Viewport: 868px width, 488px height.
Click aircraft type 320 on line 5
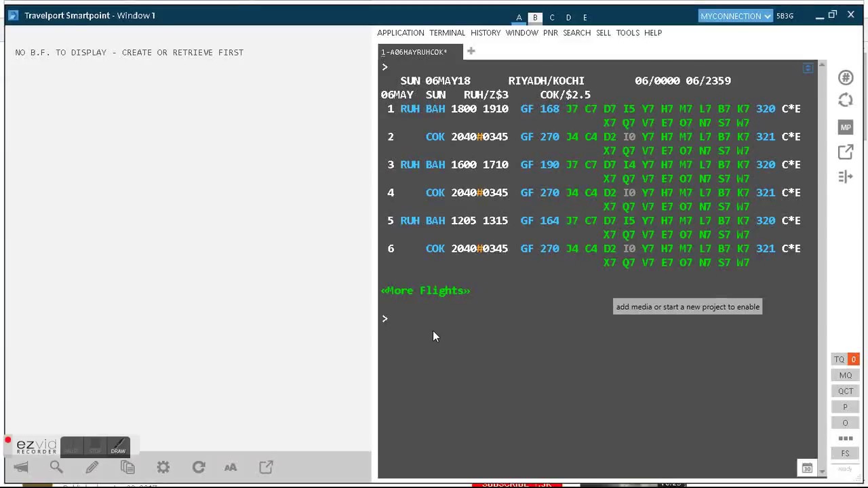tap(766, 220)
